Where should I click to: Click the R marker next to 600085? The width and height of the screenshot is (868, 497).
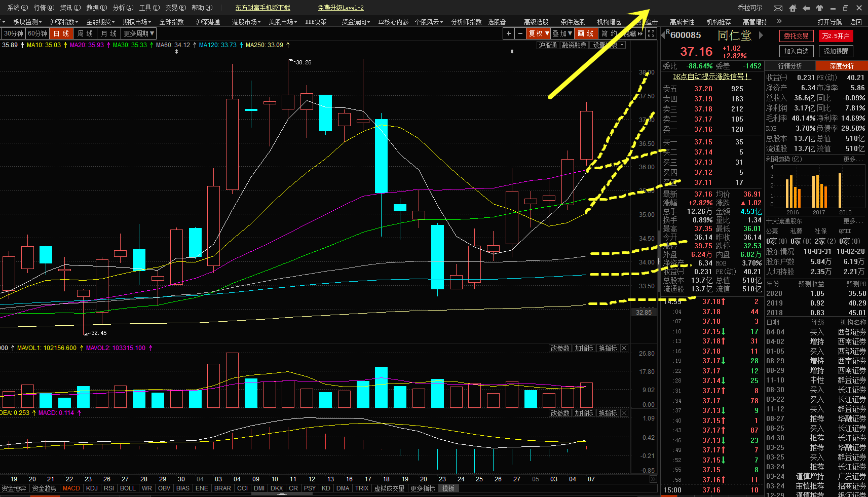click(667, 33)
